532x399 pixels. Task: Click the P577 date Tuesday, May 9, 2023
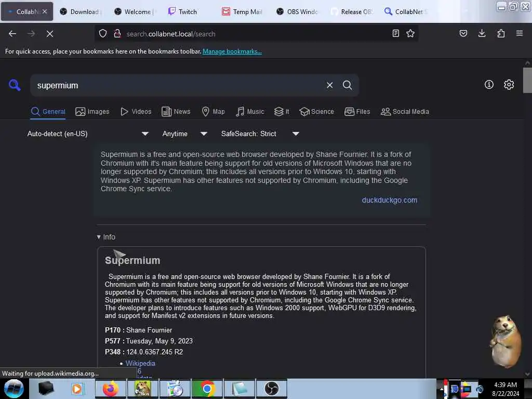[159, 341]
